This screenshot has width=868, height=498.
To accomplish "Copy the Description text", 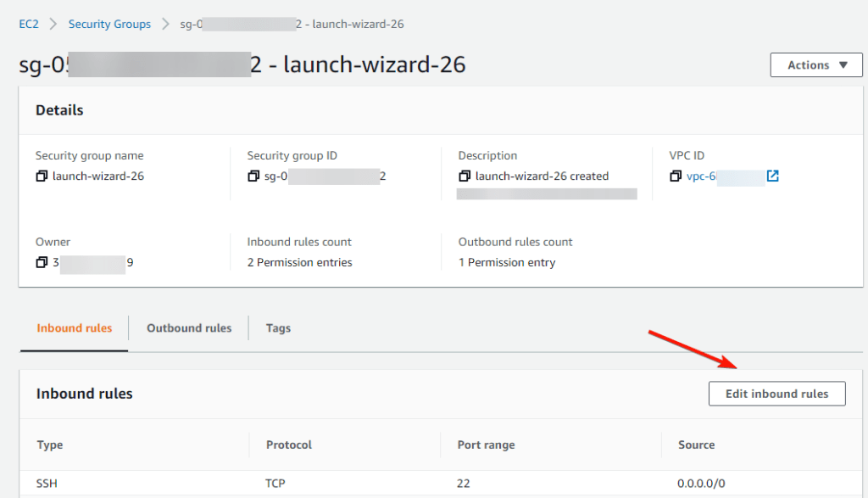I will tap(465, 176).
